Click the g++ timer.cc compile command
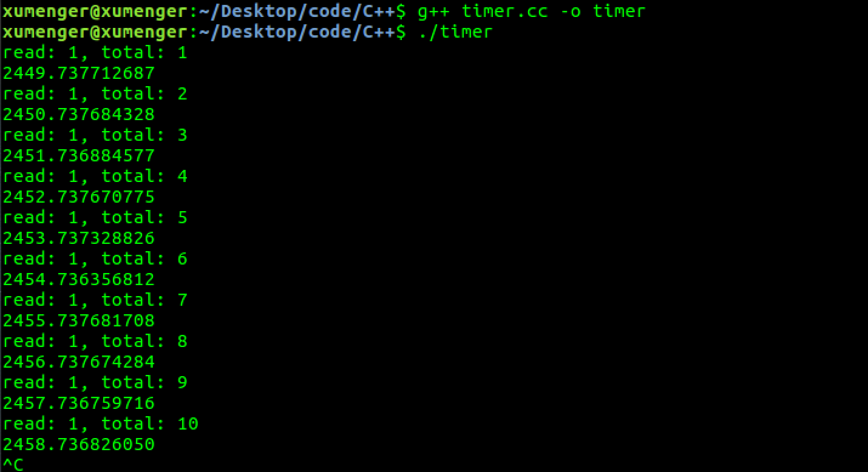This screenshot has height=472, width=868. tap(531, 12)
